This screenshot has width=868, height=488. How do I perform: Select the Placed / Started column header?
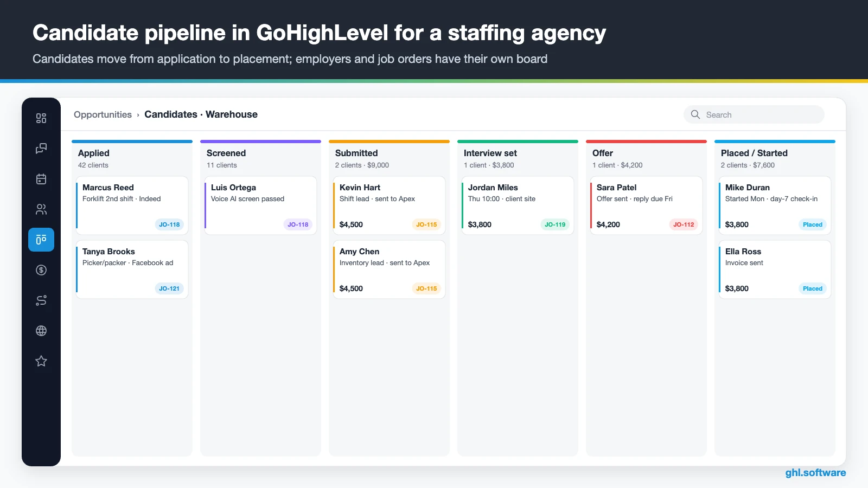click(754, 153)
